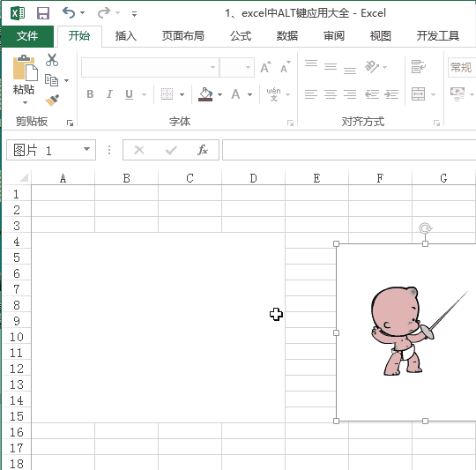The image size is (476, 470).
Task: Click the Name Box showing 图片 1
Action: (51, 150)
